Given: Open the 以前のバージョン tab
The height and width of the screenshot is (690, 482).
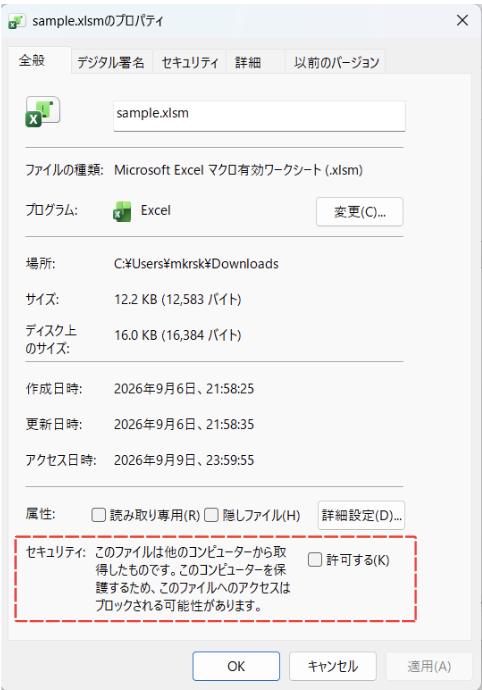Looking at the screenshot, I should click(x=336, y=62).
